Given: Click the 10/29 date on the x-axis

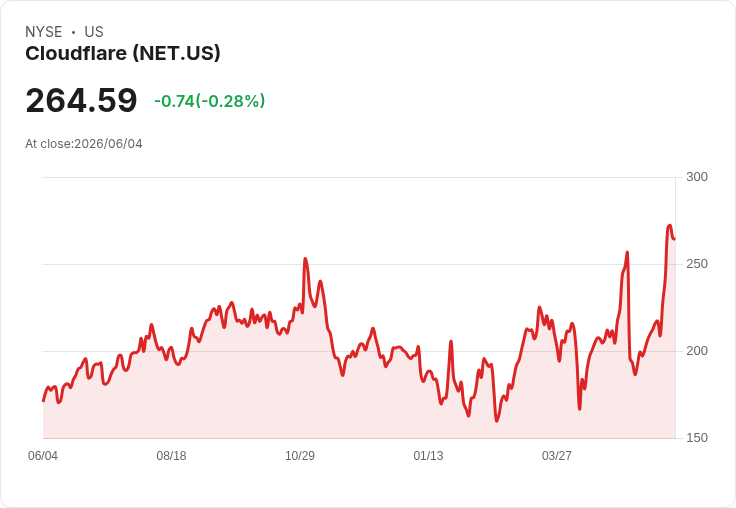Looking at the screenshot, I should [x=300, y=456].
